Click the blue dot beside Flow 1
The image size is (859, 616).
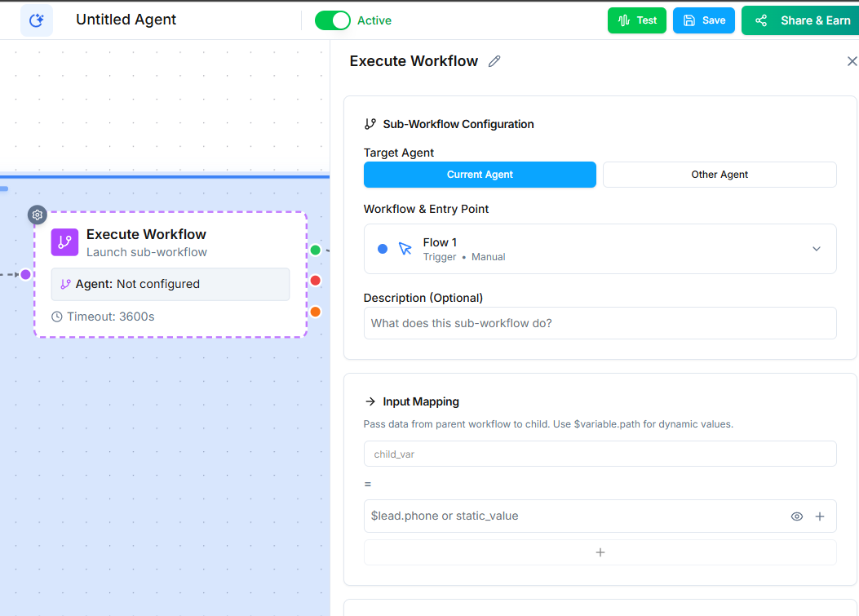(x=383, y=249)
